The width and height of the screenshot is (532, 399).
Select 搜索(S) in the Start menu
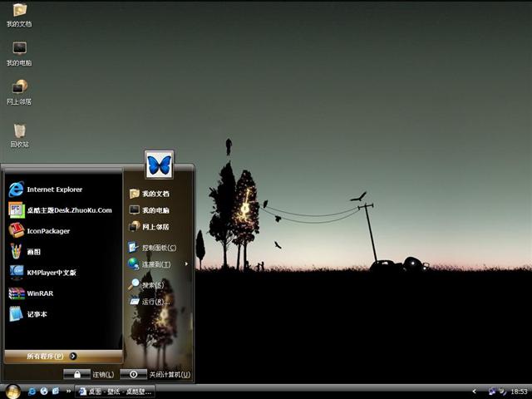[x=152, y=285]
